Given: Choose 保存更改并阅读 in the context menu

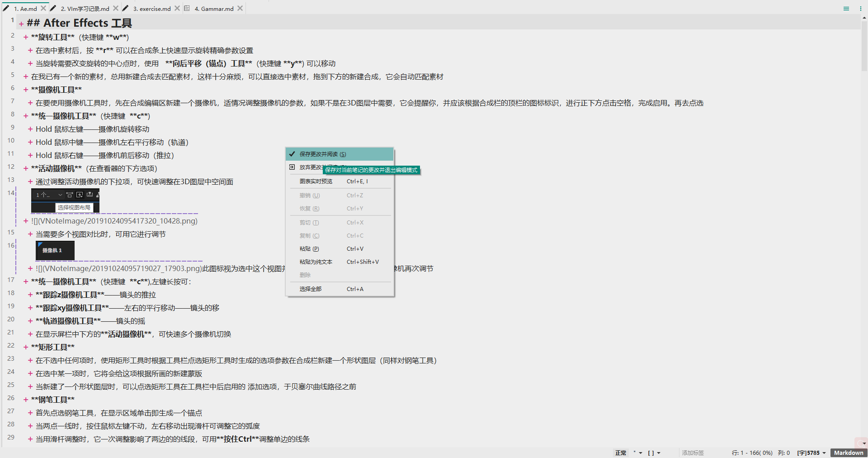Looking at the screenshot, I should [x=340, y=154].
